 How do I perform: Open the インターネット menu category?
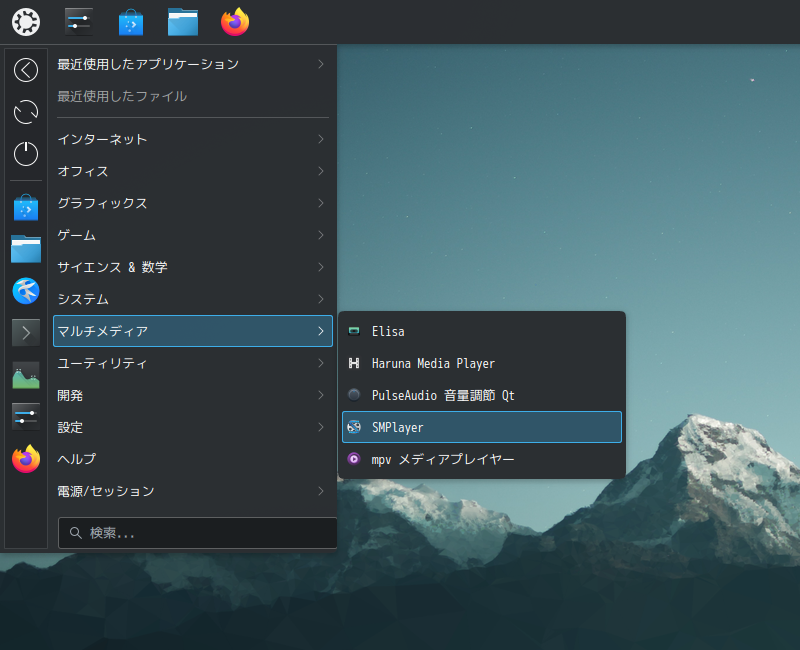click(x=193, y=139)
